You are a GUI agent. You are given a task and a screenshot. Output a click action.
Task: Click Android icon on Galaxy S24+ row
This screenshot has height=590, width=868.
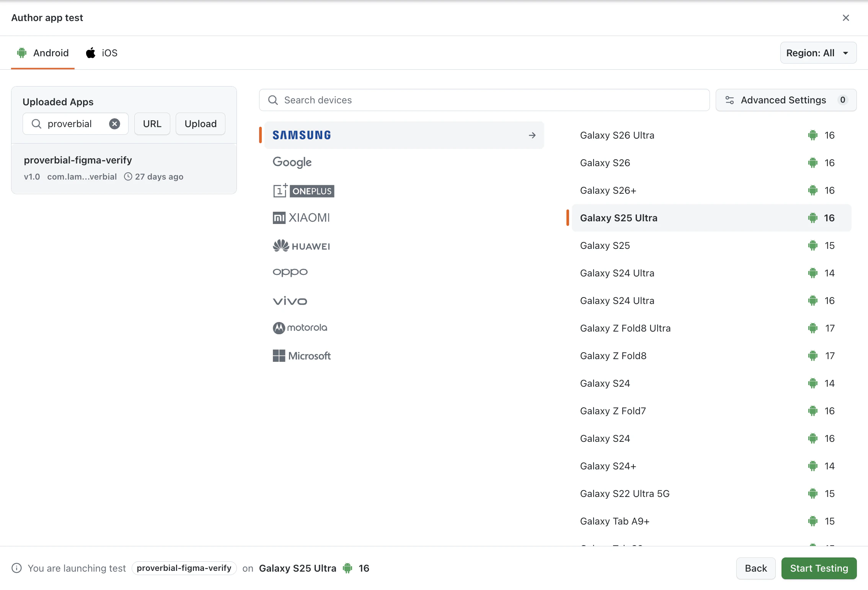coord(813,466)
